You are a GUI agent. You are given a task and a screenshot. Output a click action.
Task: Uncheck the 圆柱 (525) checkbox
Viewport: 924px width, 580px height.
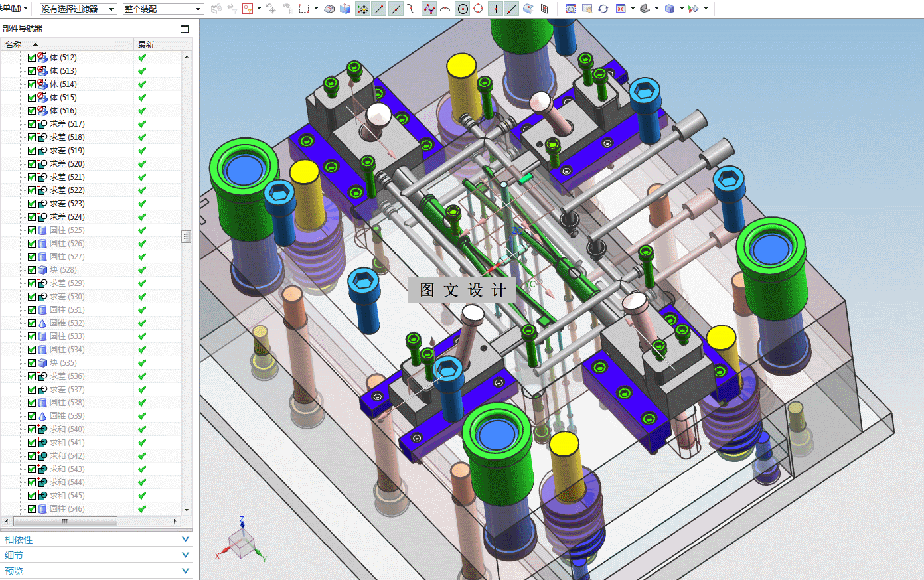click(32, 230)
